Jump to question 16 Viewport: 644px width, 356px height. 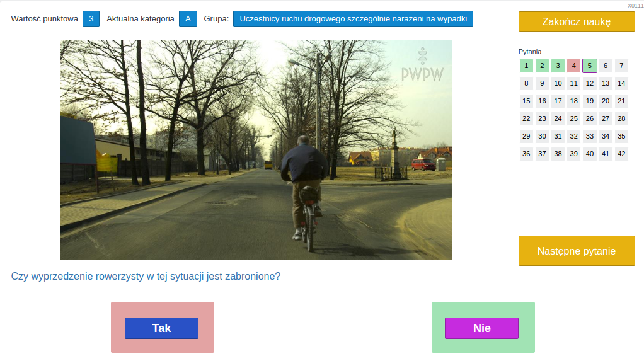[x=542, y=101]
